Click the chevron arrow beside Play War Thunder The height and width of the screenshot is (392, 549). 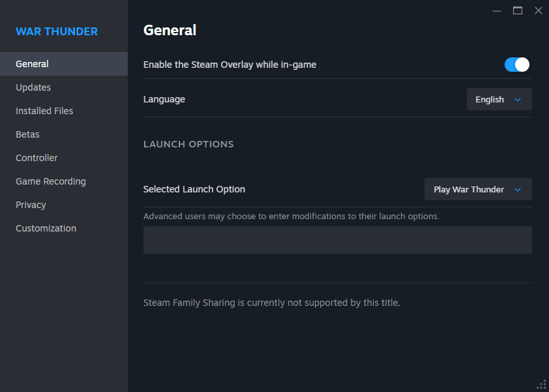[x=518, y=190]
